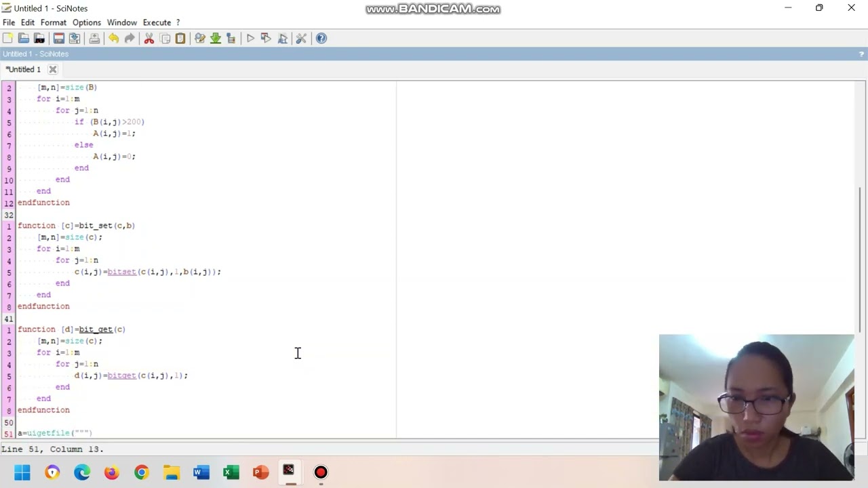868x488 pixels.
Task: Click bitset underlined function name
Action: [x=122, y=272]
